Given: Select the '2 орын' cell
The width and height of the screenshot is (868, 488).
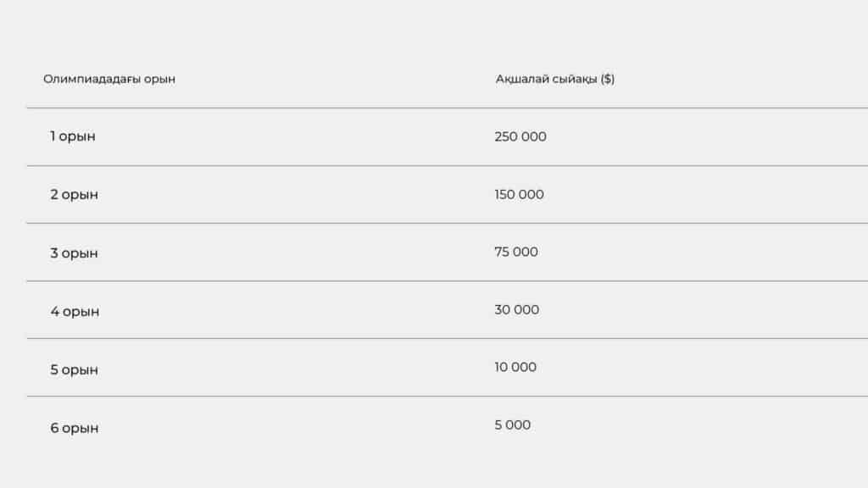Looking at the screenshot, I should pos(74,195).
